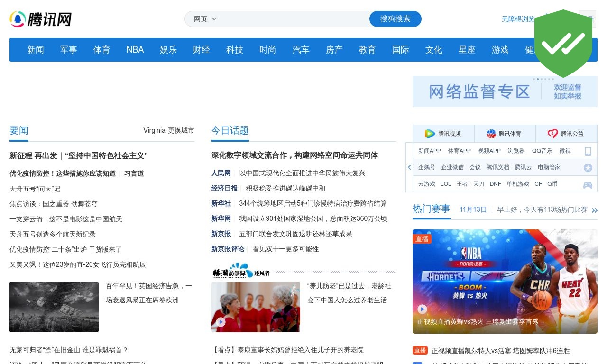
Task: Click 更换城市 to change city
Action: [181, 130]
